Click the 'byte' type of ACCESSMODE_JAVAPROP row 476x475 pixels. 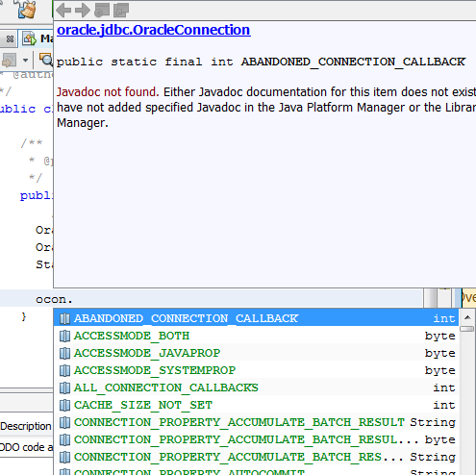point(440,353)
